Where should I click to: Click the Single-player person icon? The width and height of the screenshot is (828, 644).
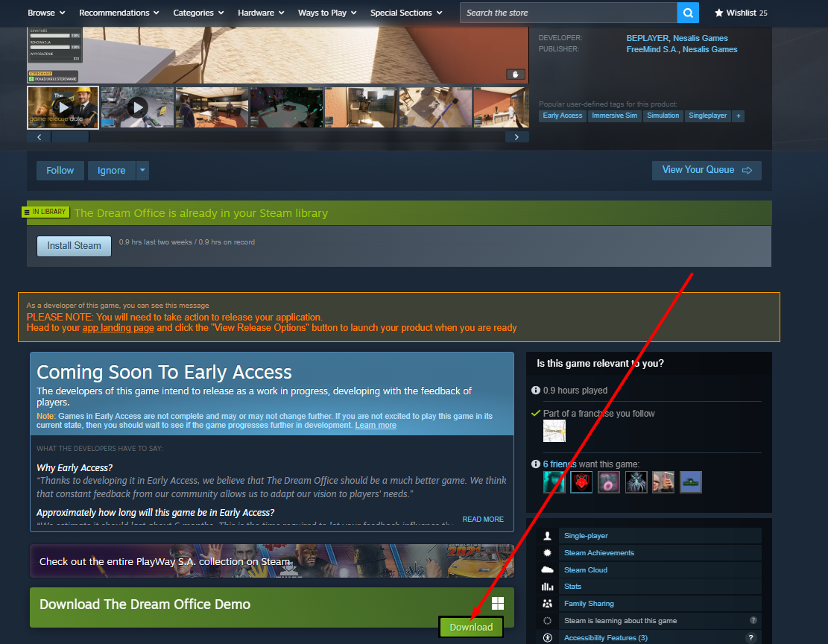pos(547,536)
